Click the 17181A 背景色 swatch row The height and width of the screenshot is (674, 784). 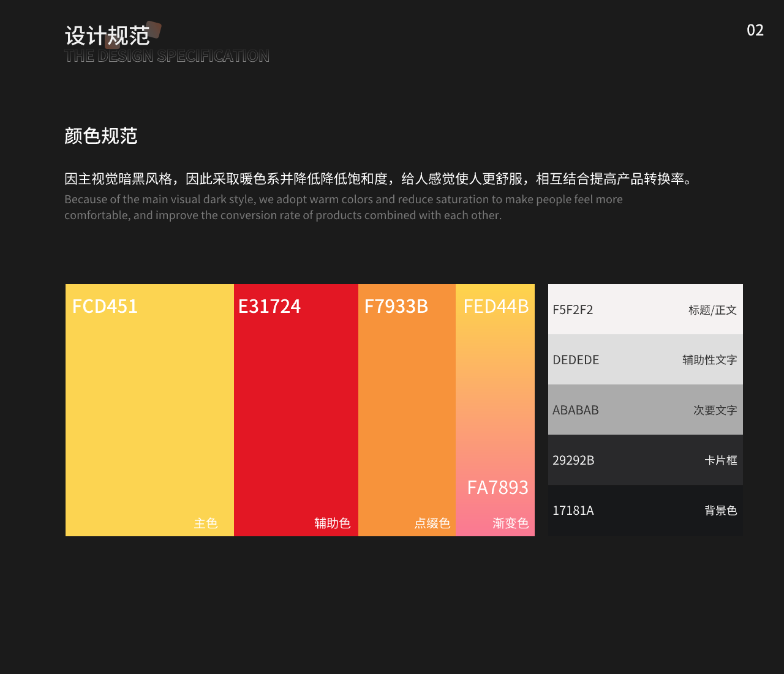point(646,511)
